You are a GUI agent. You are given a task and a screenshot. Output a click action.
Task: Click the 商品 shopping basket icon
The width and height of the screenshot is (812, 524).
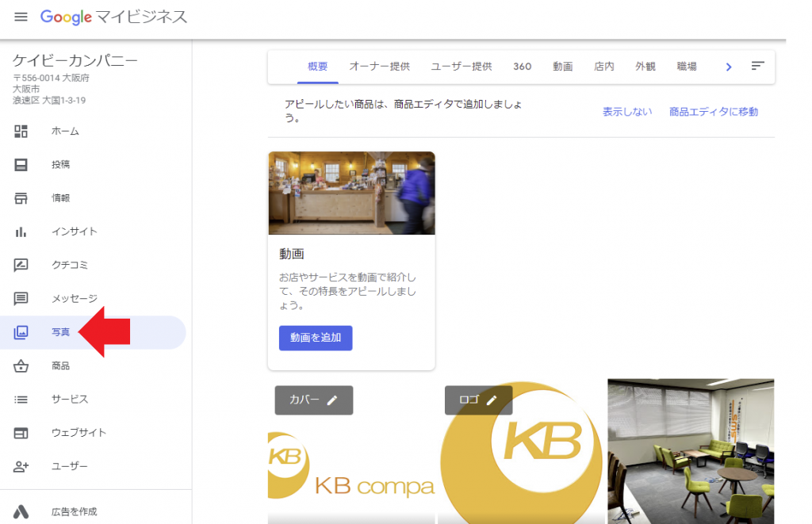pos(21,366)
